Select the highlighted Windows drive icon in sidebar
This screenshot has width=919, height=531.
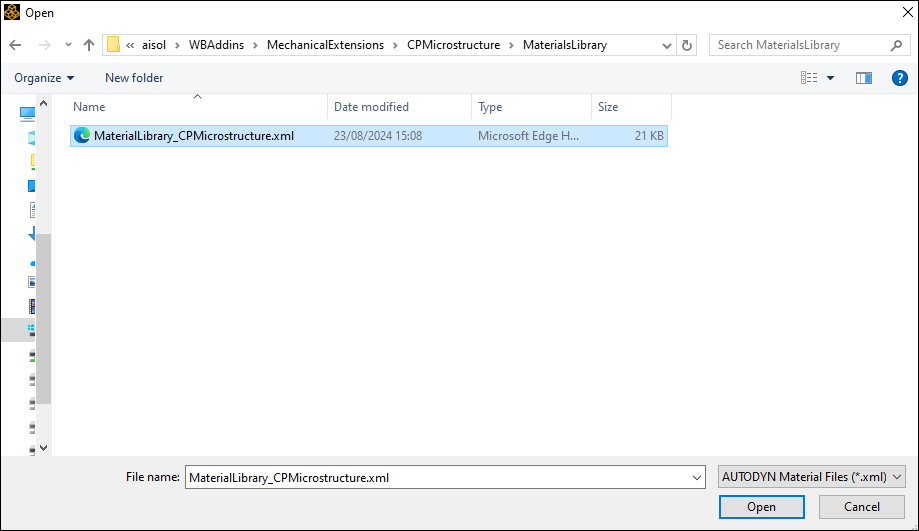coord(32,330)
